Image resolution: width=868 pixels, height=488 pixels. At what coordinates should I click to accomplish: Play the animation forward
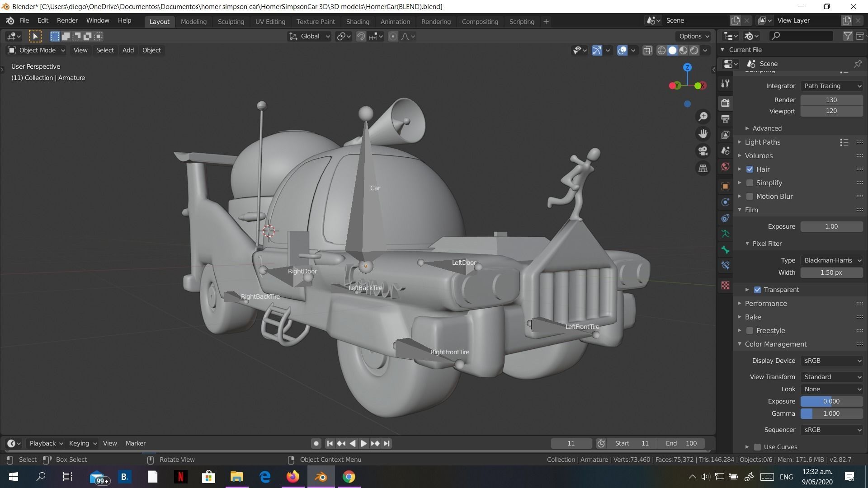click(363, 443)
